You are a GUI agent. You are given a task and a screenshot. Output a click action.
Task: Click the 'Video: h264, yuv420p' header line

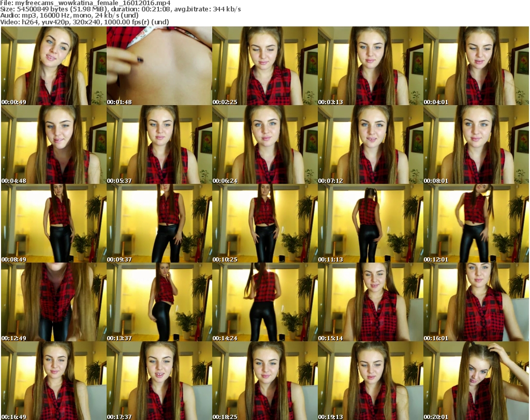(x=84, y=22)
